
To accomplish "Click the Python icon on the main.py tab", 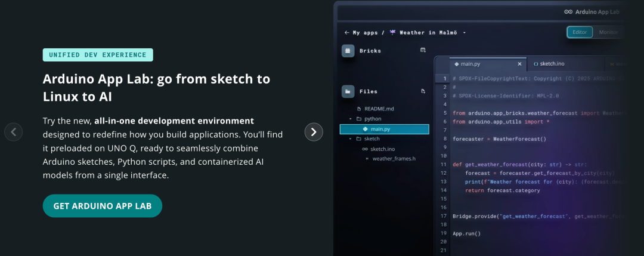I will [x=457, y=64].
